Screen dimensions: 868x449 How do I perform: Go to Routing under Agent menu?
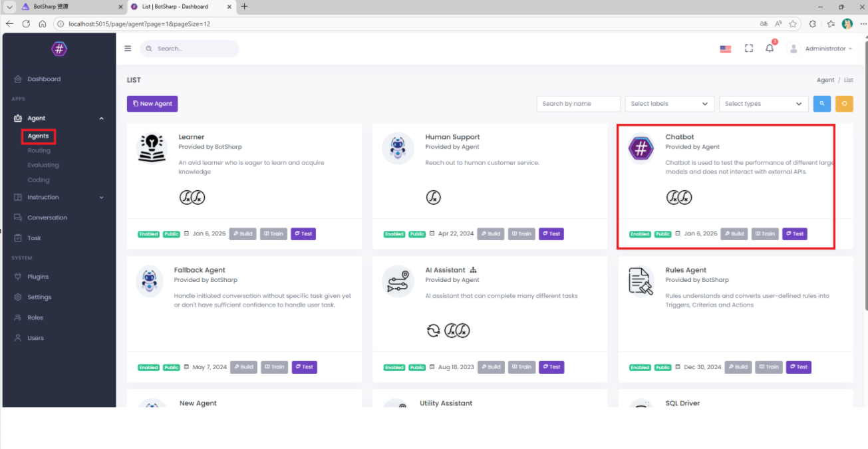[39, 150]
